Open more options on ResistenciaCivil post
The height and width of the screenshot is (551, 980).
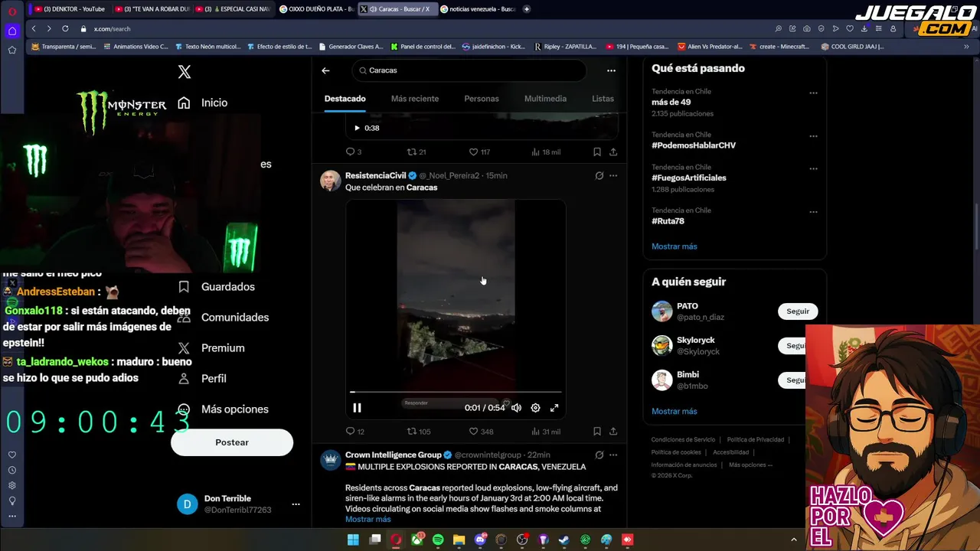pyautogui.click(x=613, y=175)
